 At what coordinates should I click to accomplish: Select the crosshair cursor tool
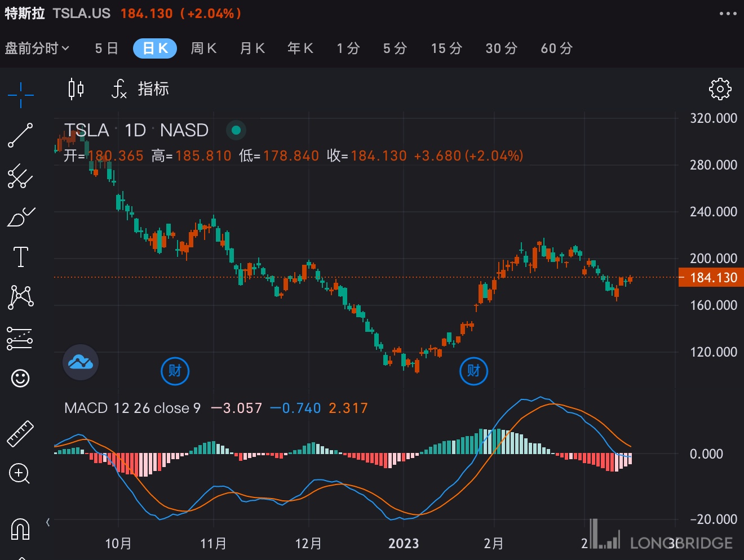point(21,94)
